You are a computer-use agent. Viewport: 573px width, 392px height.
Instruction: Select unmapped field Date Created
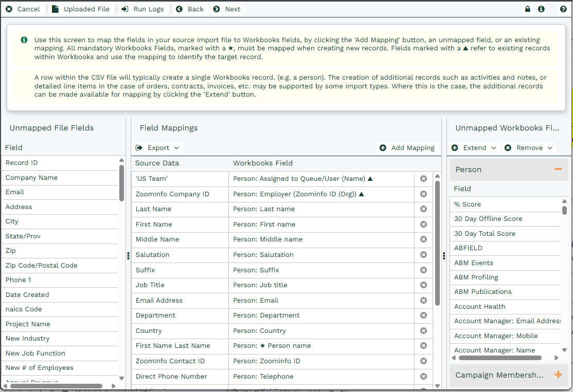pyautogui.click(x=60, y=294)
